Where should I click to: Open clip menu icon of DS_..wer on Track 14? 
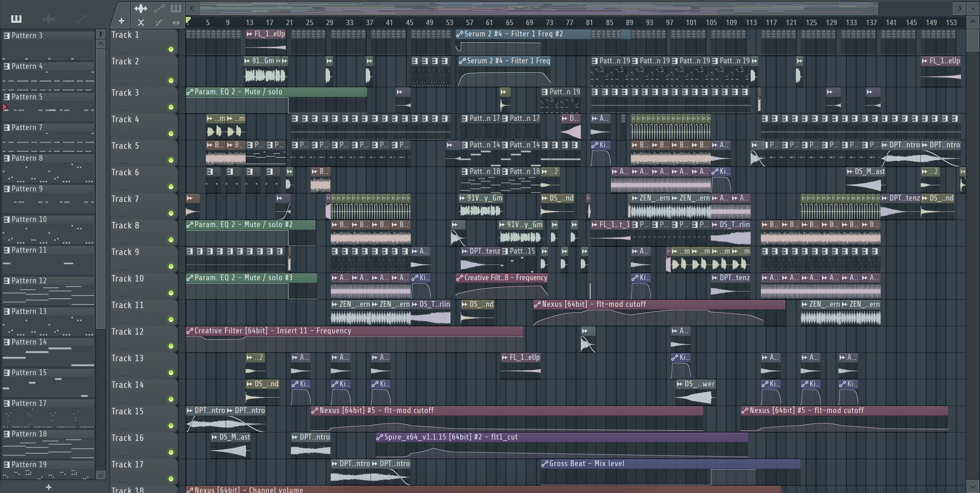click(x=680, y=384)
